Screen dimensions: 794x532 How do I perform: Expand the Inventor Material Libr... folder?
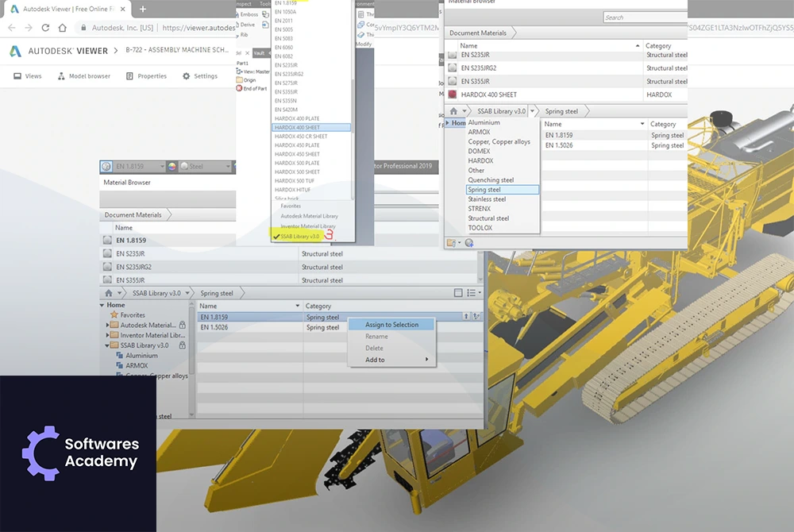point(107,335)
